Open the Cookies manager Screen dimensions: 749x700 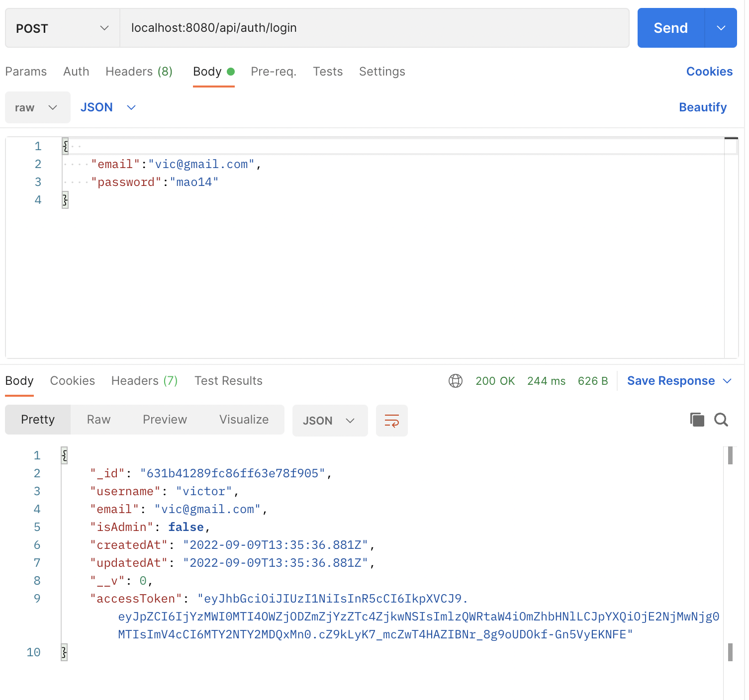[709, 72]
